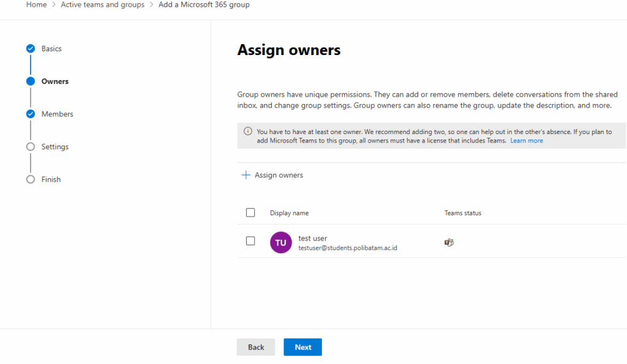The image size is (627, 364).
Task: Sort by the Display name column header
Action: 289,213
